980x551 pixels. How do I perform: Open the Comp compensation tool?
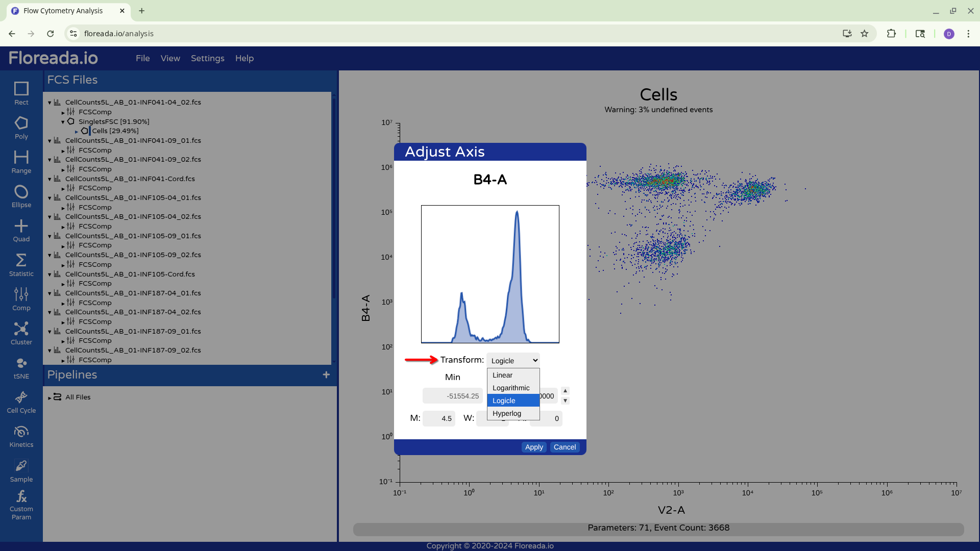(21, 299)
